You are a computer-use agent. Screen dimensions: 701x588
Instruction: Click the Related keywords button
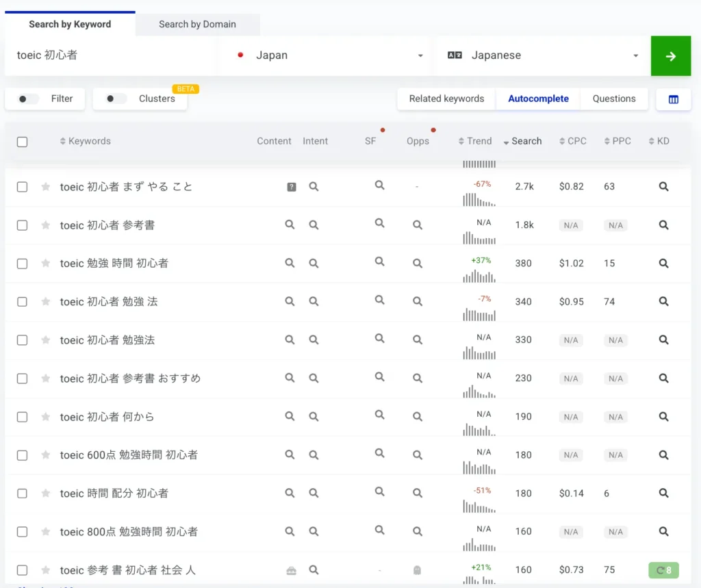tap(446, 99)
